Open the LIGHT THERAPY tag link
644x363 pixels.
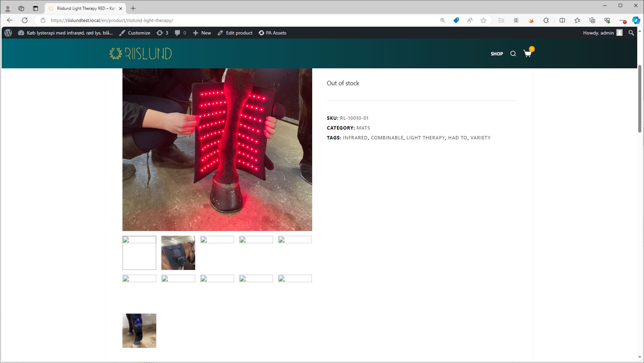click(x=425, y=138)
